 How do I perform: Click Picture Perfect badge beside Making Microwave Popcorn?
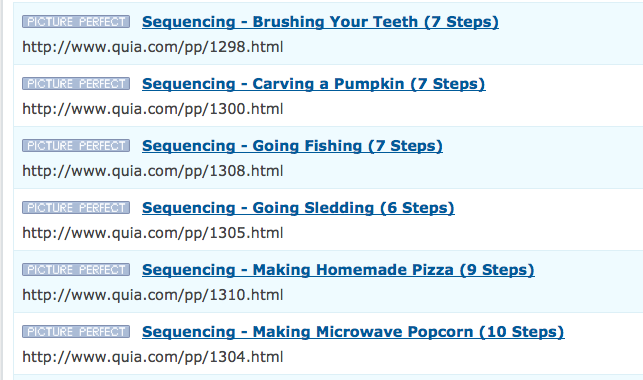click(76, 331)
